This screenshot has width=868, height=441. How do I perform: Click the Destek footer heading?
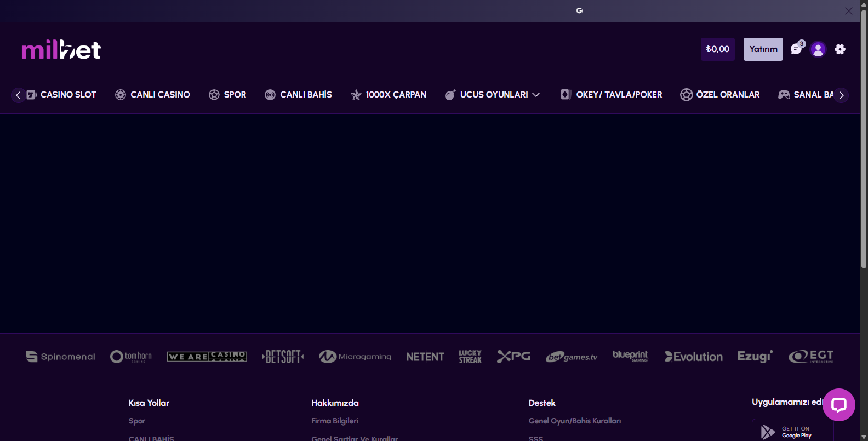click(542, 403)
